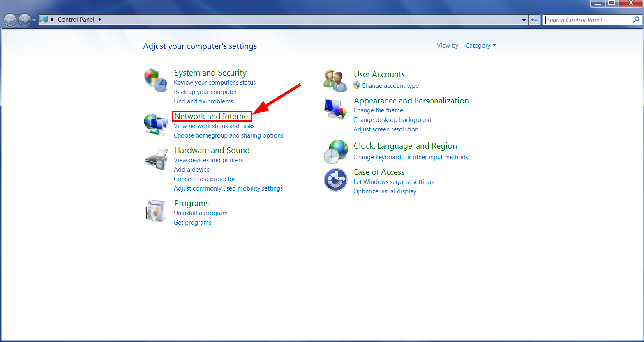Choose homegroup and sharing options link
The height and width of the screenshot is (342, 644).
point(228,135)
